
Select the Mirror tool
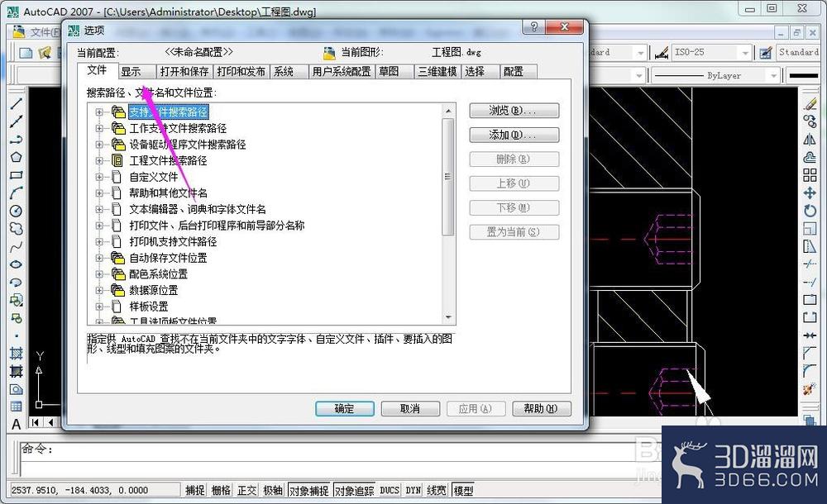pos(810,140)
